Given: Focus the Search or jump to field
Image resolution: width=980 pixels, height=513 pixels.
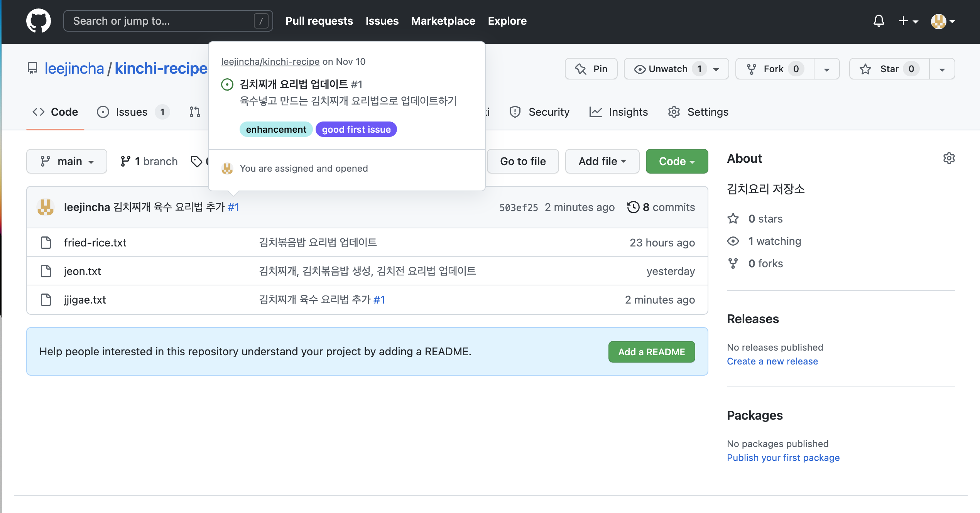Looking at the screenshot, I should 162,21.
